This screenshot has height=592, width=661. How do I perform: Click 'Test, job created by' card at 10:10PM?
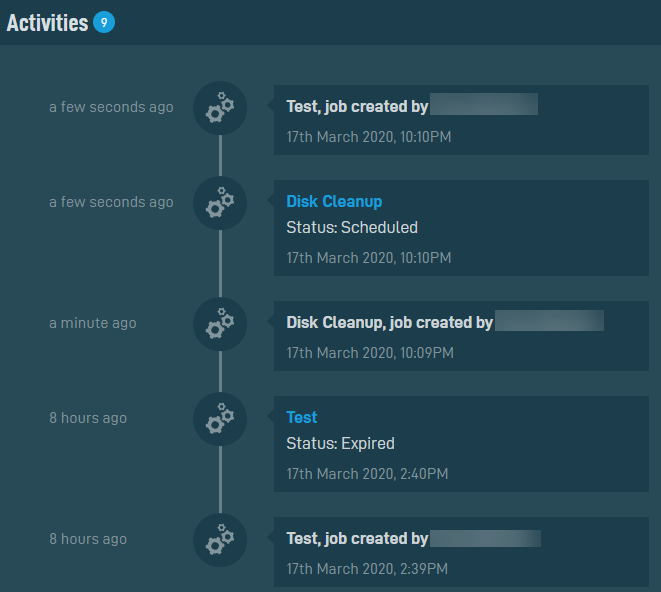pyautogui.click(x=461, y=120)
